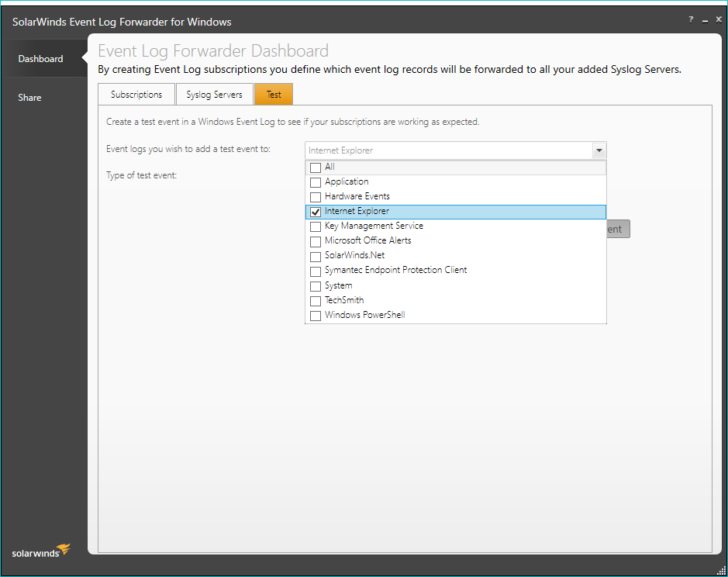Click the partially hidden create event button
The height and width of the screenshot is (577, 728).
click(618, 229)
